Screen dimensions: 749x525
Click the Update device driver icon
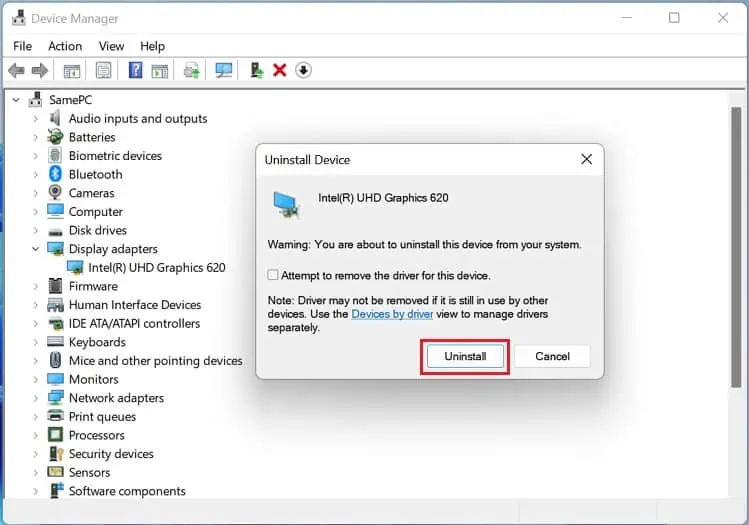257,70
